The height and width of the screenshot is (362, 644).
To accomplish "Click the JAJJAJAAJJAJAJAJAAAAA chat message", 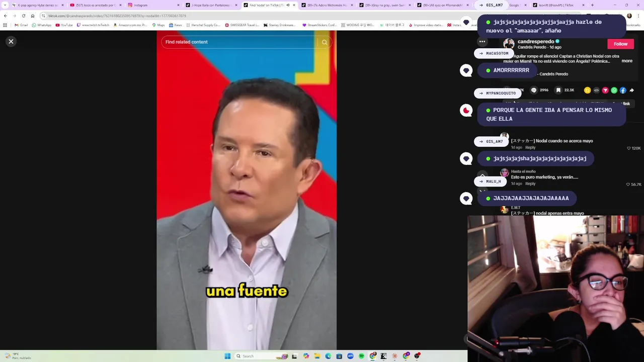I will pos(527,198).
